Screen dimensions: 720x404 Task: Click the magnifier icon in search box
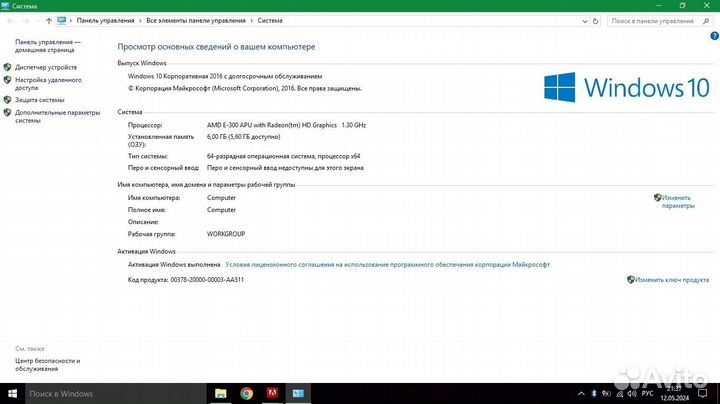[706, 21]
